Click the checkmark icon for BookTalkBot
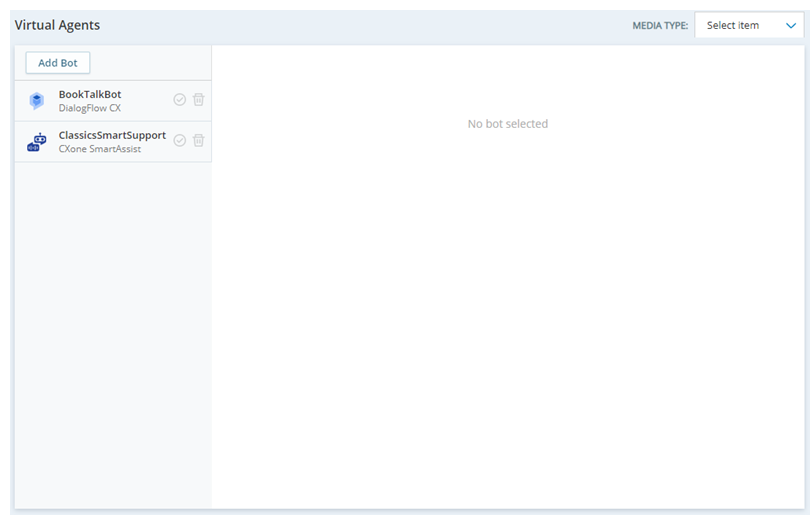812x527 pixels. 180,99
